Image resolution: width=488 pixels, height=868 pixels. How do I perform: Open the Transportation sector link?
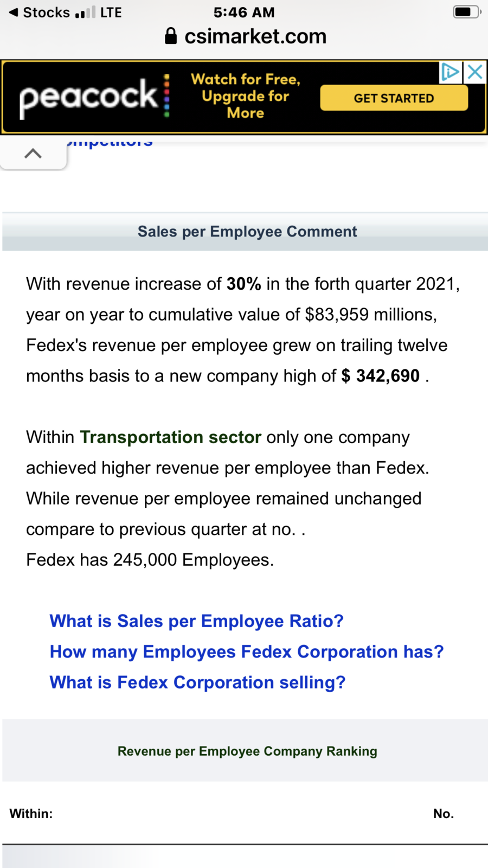(x=170, y=437)
